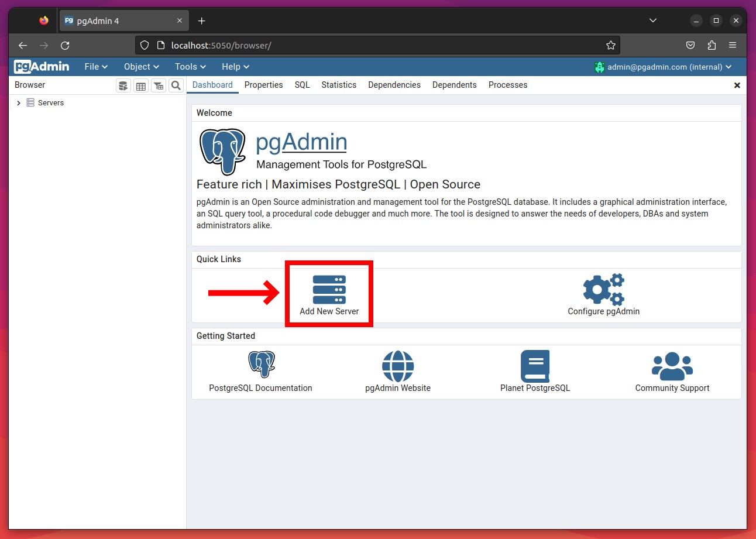756x539 pixels.
Task: Click the 'Management Tools for PostgreSQL' text
Action: (342, 164)
